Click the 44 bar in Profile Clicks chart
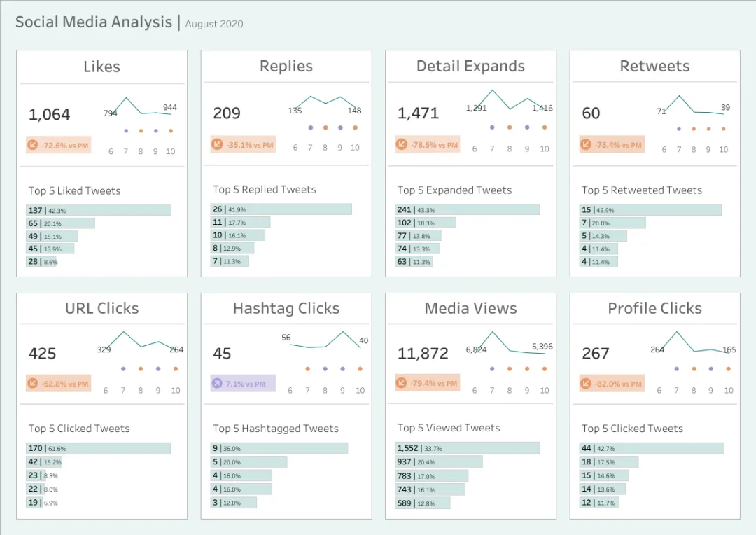Viewport: 756px width, 535px height. pos(652,448)
